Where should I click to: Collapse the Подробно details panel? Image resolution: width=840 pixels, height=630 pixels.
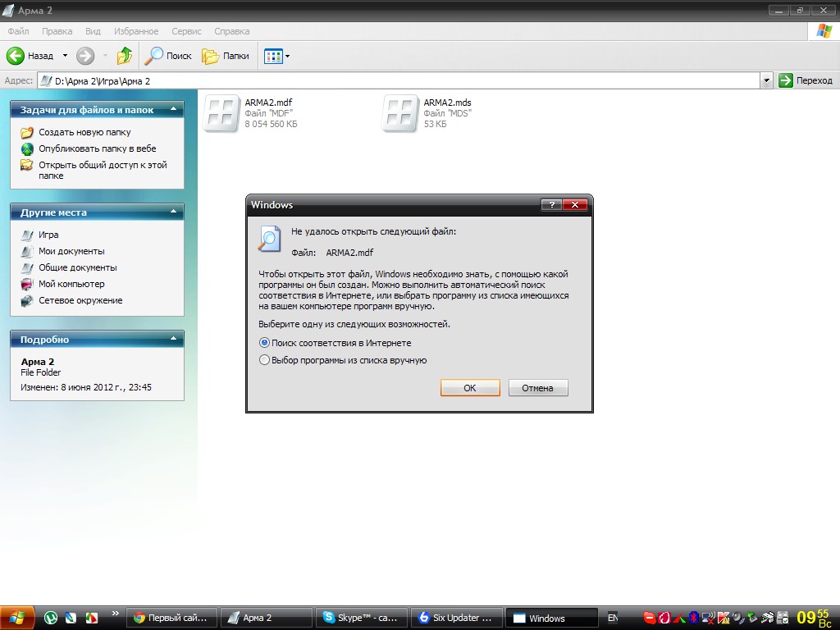coord(174,339)
